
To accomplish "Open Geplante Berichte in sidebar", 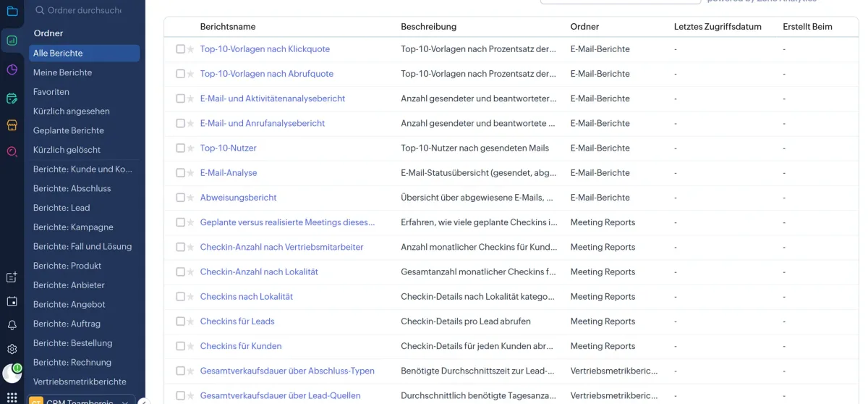I will point(69,130).
